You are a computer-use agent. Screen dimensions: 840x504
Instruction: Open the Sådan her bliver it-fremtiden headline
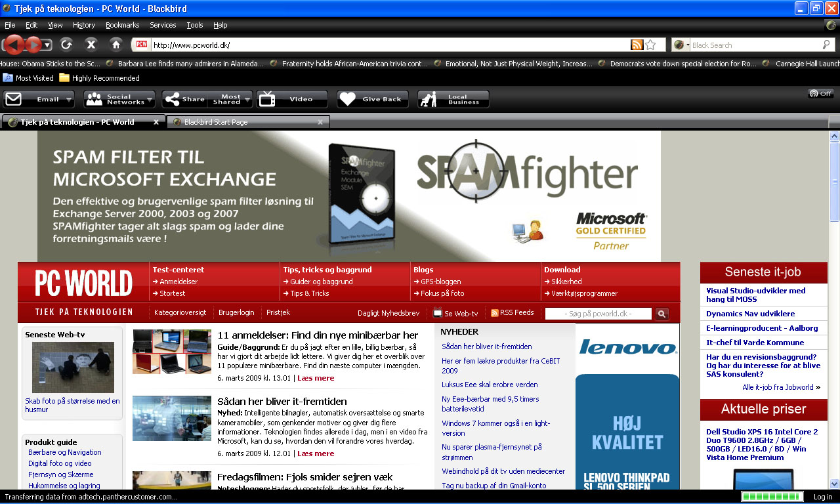point(282,402)
